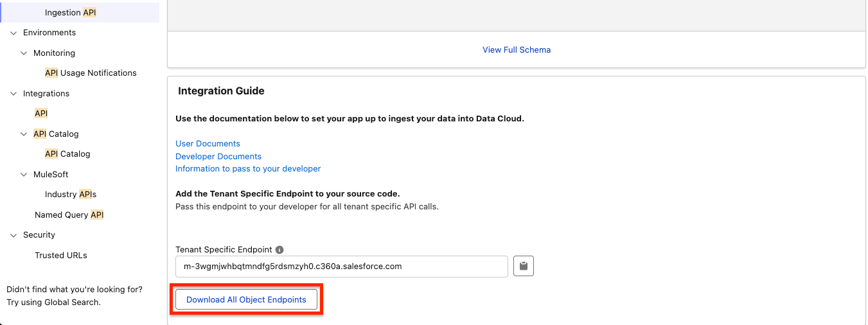Click 'Add the Tenant Specific Endpoint' heading text
The width and height of the screenshot is (868, 325).
pos(288,194)
